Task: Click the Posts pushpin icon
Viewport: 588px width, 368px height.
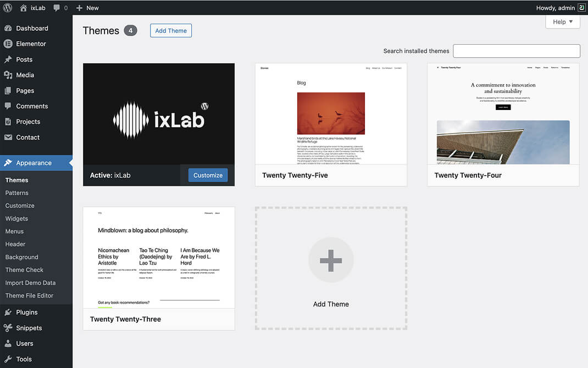Action: [x=8, y=59]
